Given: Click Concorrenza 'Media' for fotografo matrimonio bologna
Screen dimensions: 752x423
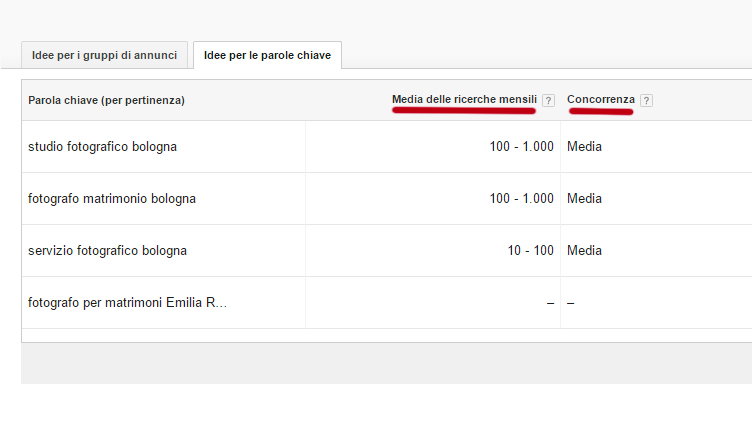Looking at the screenshot, I should (x=584, y=199).
